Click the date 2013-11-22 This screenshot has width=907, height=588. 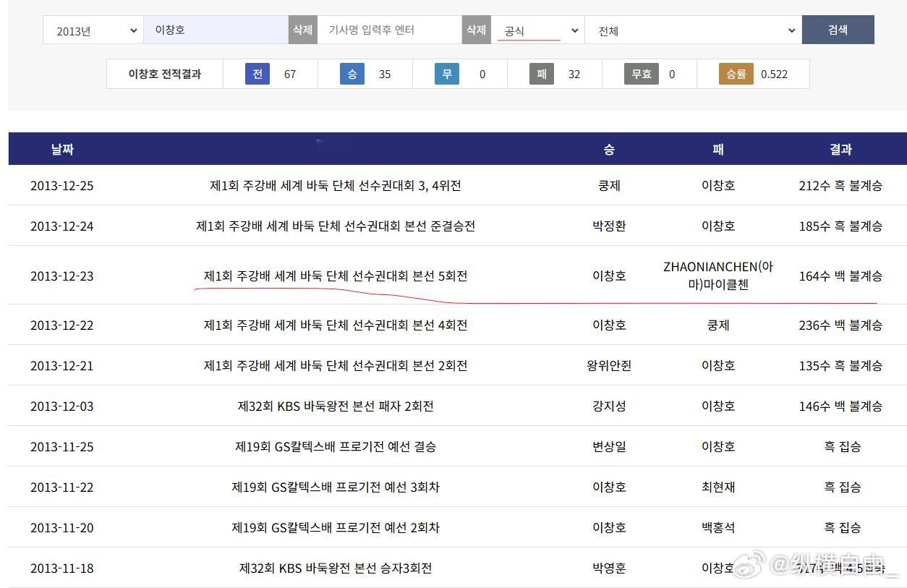point(62,487)
